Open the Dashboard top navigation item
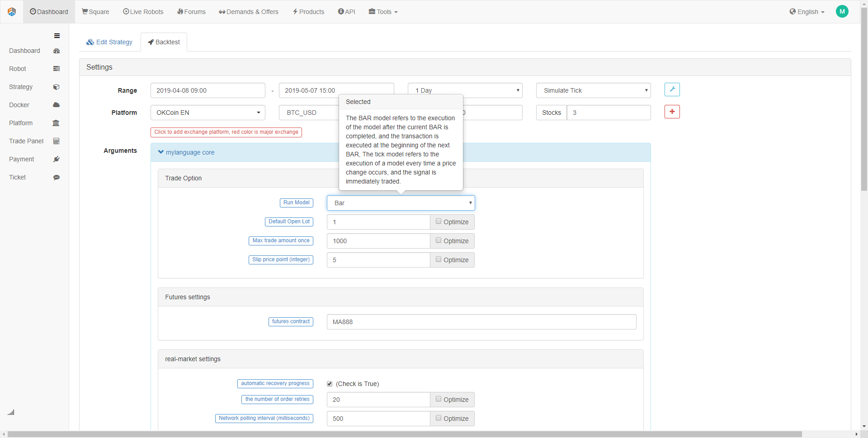This screenshot has height=438, width=868. click(49, 12)
